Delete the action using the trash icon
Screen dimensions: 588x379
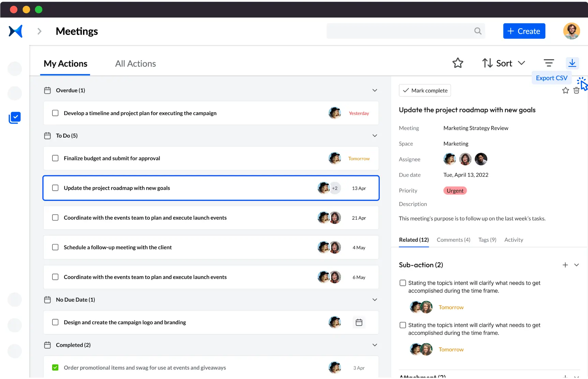576,91
